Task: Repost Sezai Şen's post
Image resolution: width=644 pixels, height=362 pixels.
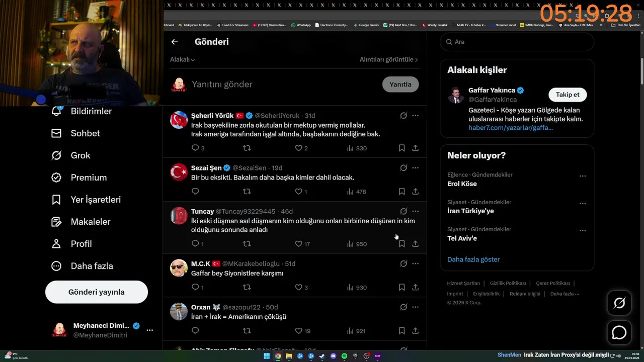Action: point(247,192)
